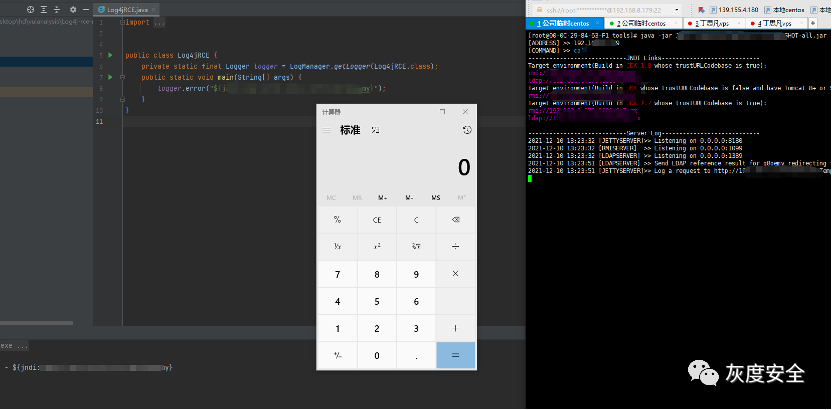Click the MC memory clear button
832x410 pixels.
tap(331, 198)
